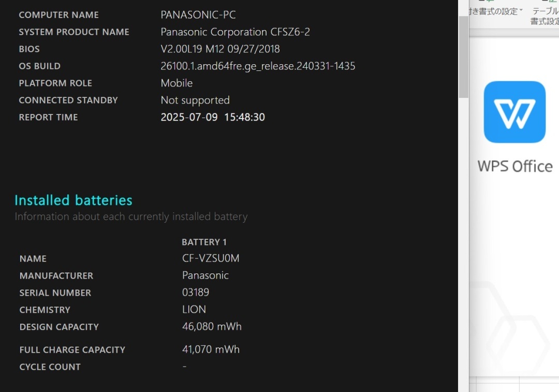Select the OS build value 26100.1.amd64fre

[258, 66]
